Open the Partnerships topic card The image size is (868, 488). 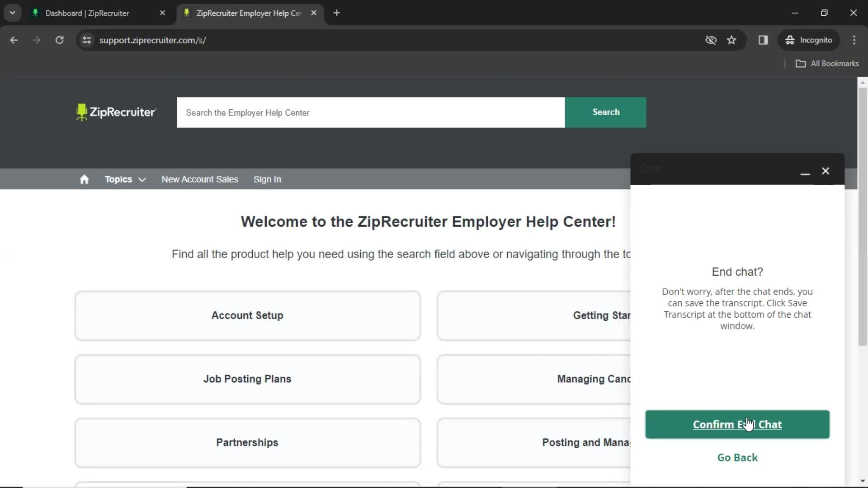247,443
